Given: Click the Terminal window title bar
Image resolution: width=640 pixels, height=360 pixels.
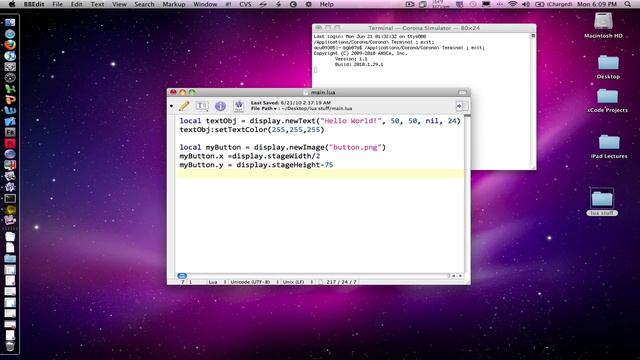Looking at the screenshot, I should (424, 28).
